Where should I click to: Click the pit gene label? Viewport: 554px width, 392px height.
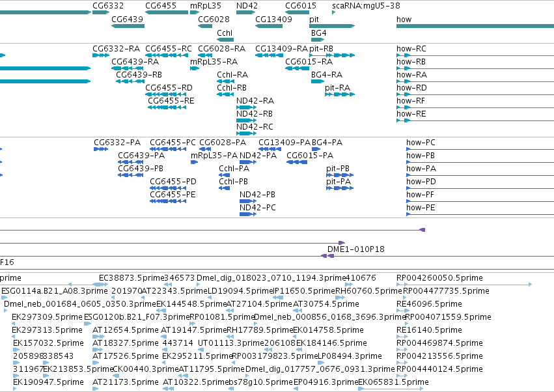pyautogui.click(x=314, y=20)
